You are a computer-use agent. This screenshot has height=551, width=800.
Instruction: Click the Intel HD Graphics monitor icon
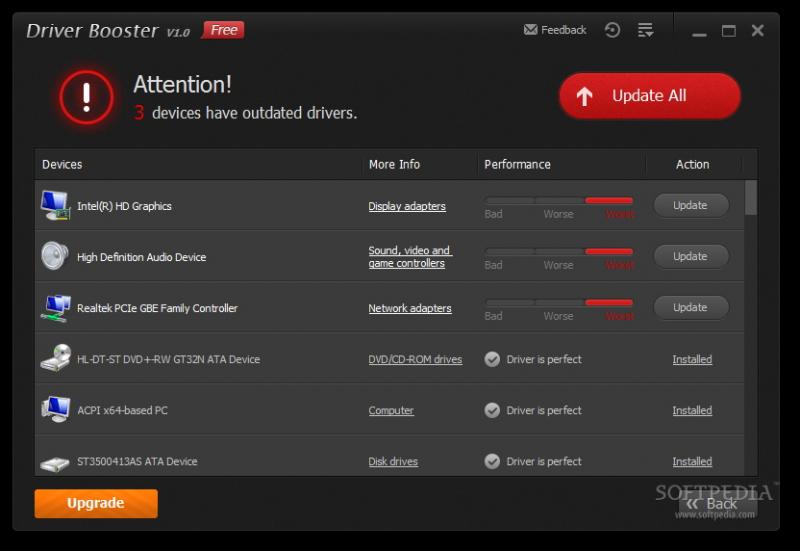point(55,205)
